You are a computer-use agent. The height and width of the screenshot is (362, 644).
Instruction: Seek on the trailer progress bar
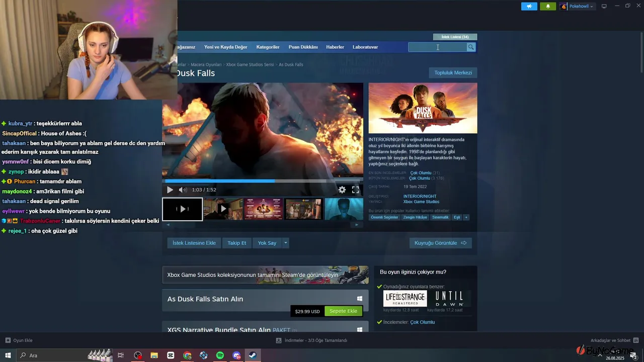click(x=263, y=181)
